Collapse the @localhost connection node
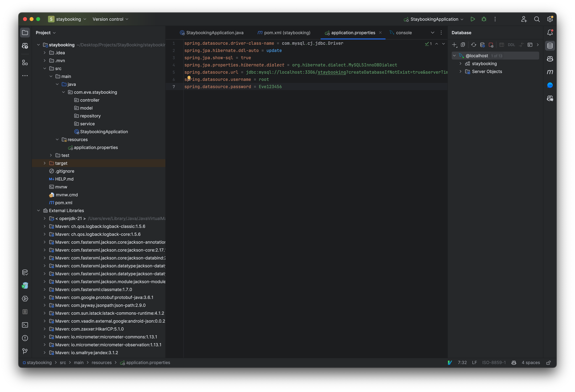This screenshot has width=575, height=392. 454,55
